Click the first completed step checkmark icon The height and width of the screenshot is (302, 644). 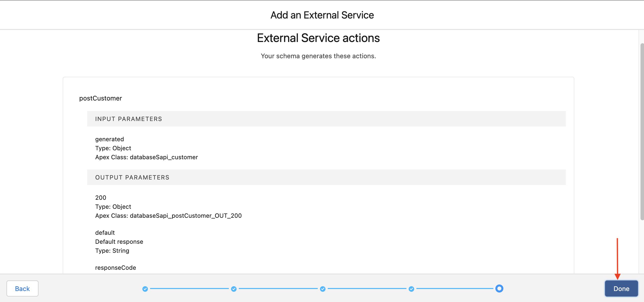pos(145,289)
